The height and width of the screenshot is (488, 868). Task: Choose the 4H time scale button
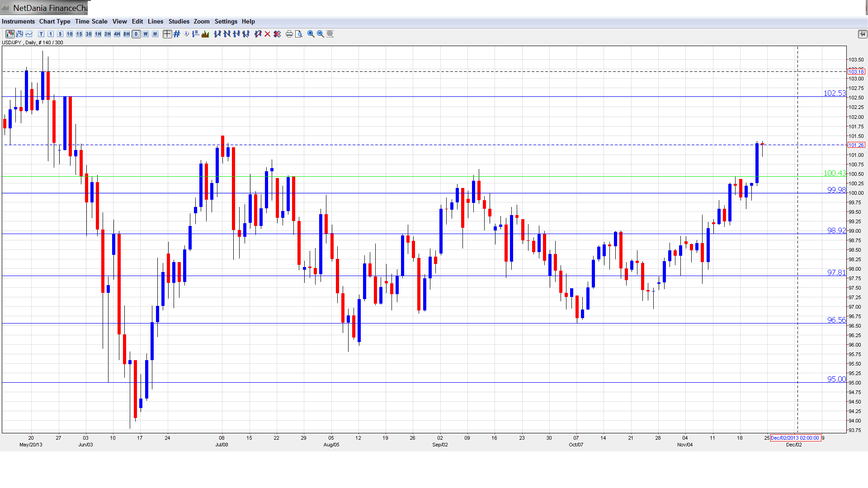[117, 34]
